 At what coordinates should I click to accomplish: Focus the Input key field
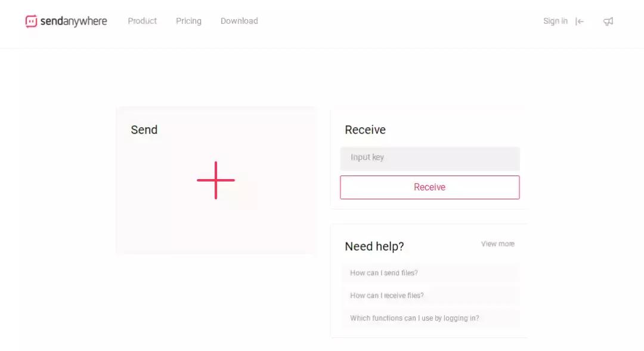click(x=429, y=158)
